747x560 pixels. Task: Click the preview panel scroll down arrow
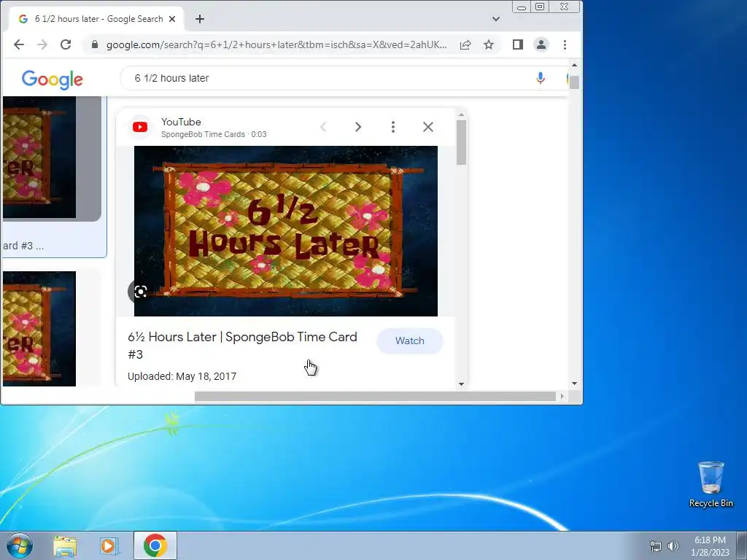(x=461, y=384)
